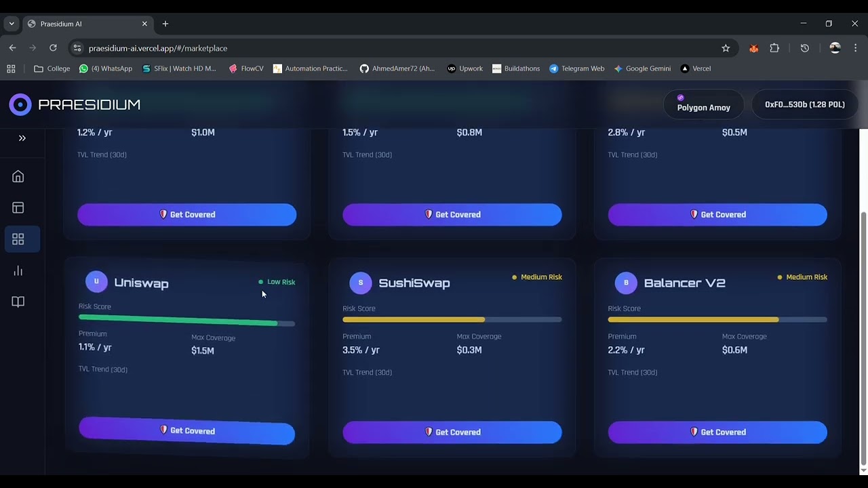Expand the sidebar with the double chevron
The image size is (868, 488).
22,138
